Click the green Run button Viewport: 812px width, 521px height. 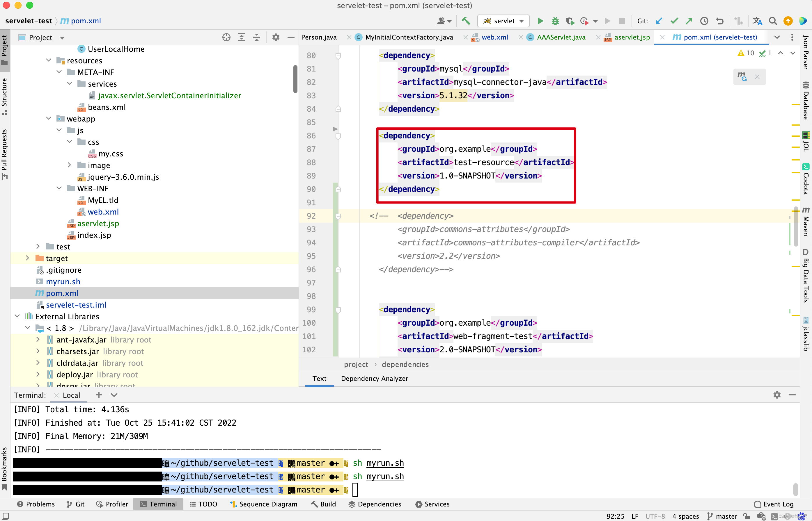[x=540, y=21]
